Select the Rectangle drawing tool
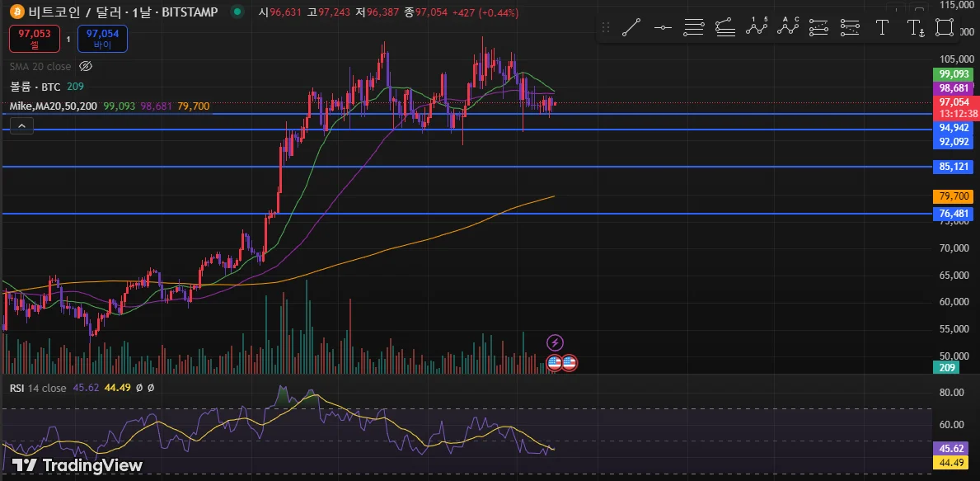The image size is (980, 481). pyautogui.click(x=945, y=27)
